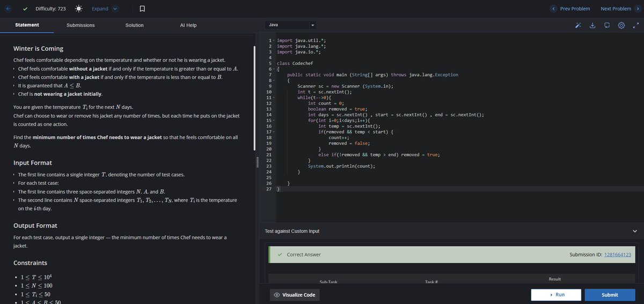Toggle the light/dark theme sun icon
Screen dimensions: 644x304
coord(78,9)
